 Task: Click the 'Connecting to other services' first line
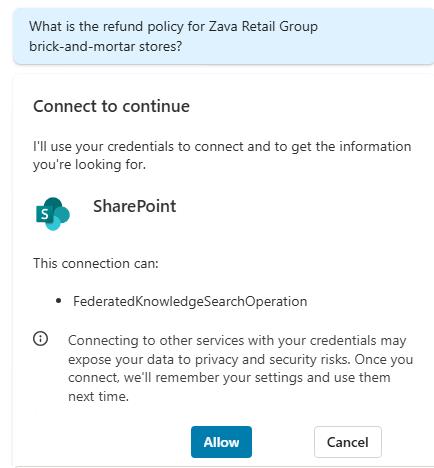click(237, 341)
